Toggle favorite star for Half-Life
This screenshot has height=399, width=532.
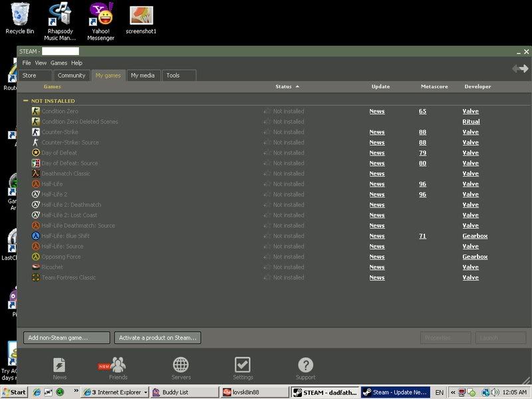pyautogui.click(x=267, y=184)
